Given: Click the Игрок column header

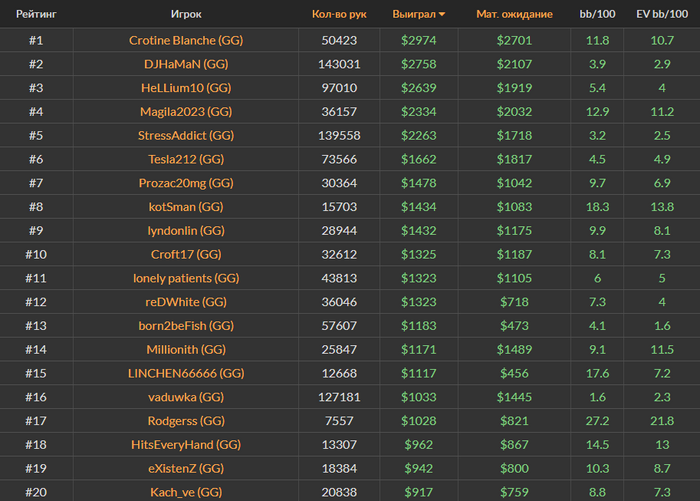Looking at the screenshot, I should pos(186,14).
